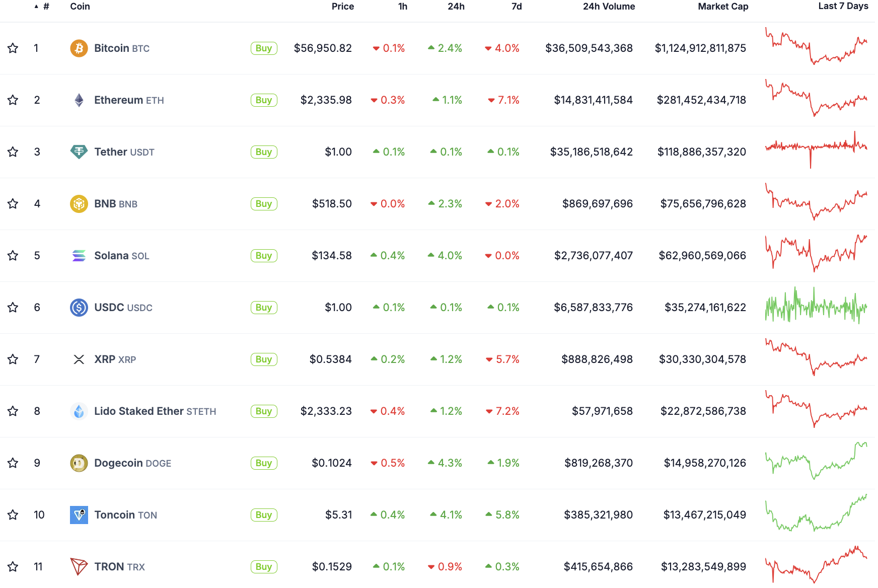Click the 7d column header
This screenshot has width=878, height=588.
517,7
